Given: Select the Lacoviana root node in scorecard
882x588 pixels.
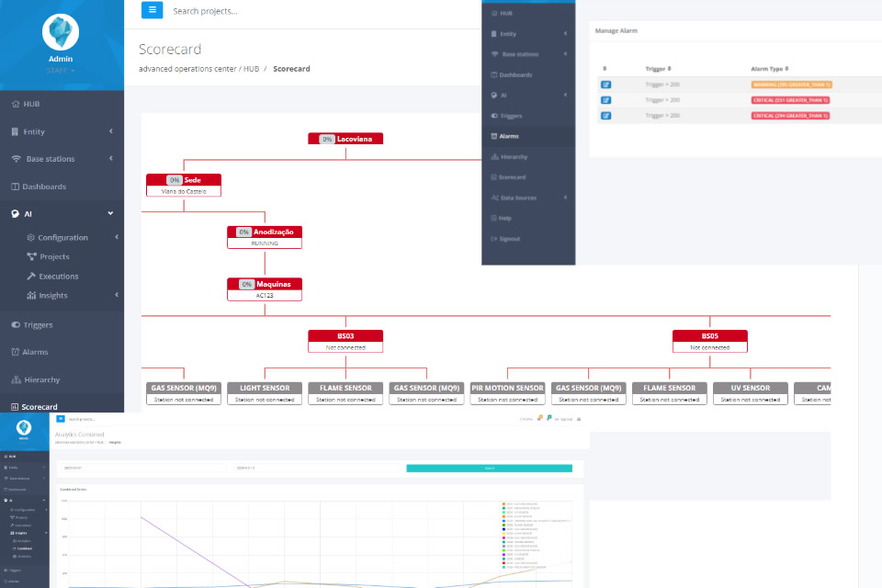Looking at the screenshot, I should coord(345,139).
